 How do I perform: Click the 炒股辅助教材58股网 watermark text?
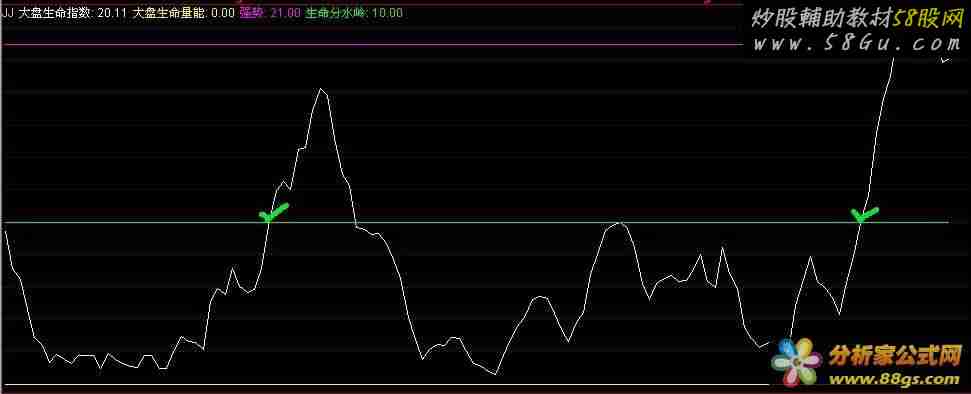pos(856,19)
